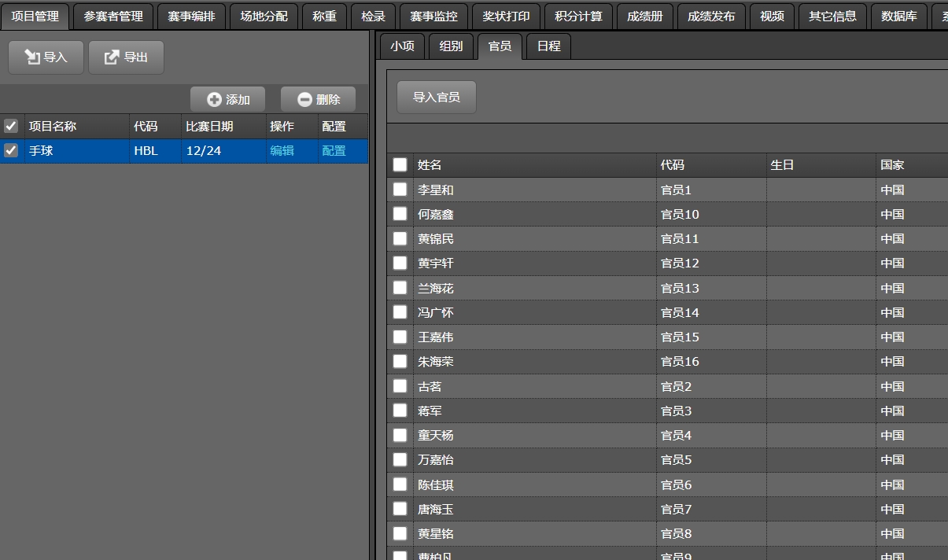Open the 日程 sub-tab
Image resolution: width=948 pixels, height=560 pixels.
point(548,46)
